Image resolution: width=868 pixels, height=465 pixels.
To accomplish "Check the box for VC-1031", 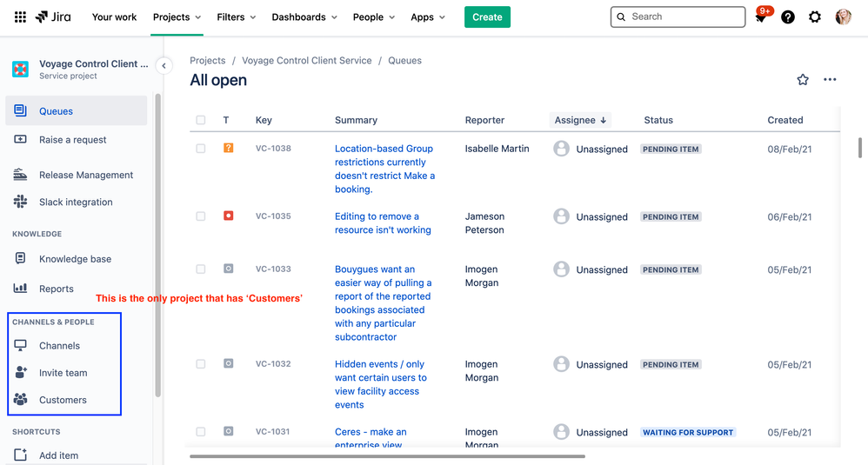I will point(200,432).
